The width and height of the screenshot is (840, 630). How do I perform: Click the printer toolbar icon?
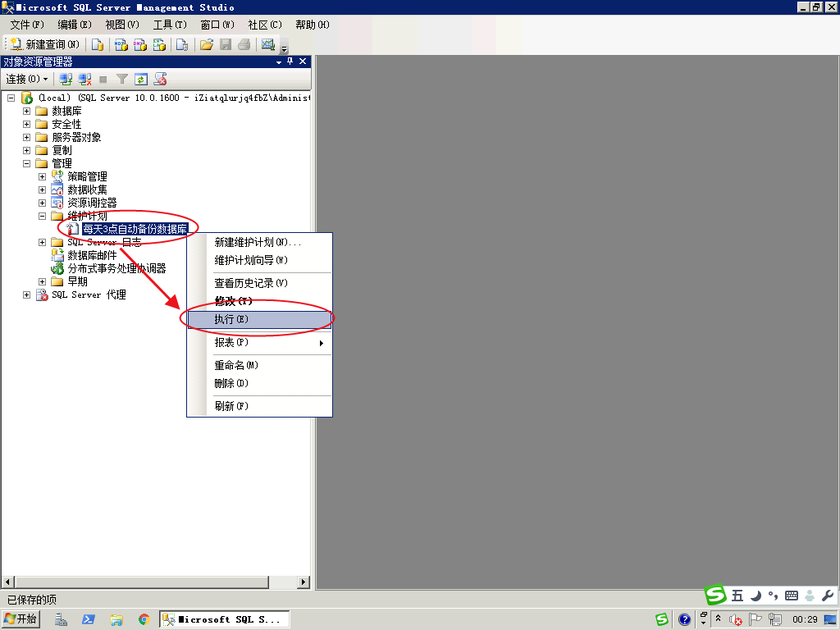(244, 44)
